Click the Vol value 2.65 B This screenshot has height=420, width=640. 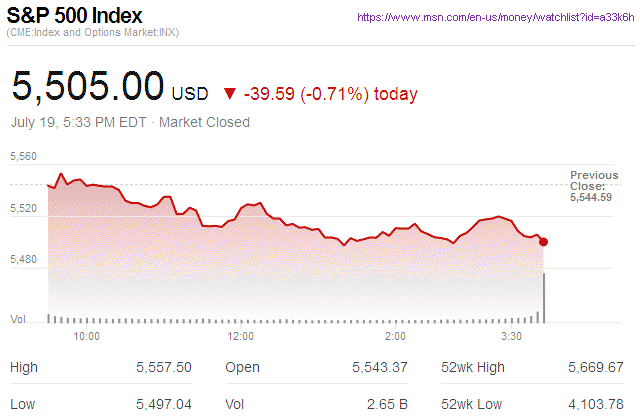pyautogui.click(x=386, y=405)
